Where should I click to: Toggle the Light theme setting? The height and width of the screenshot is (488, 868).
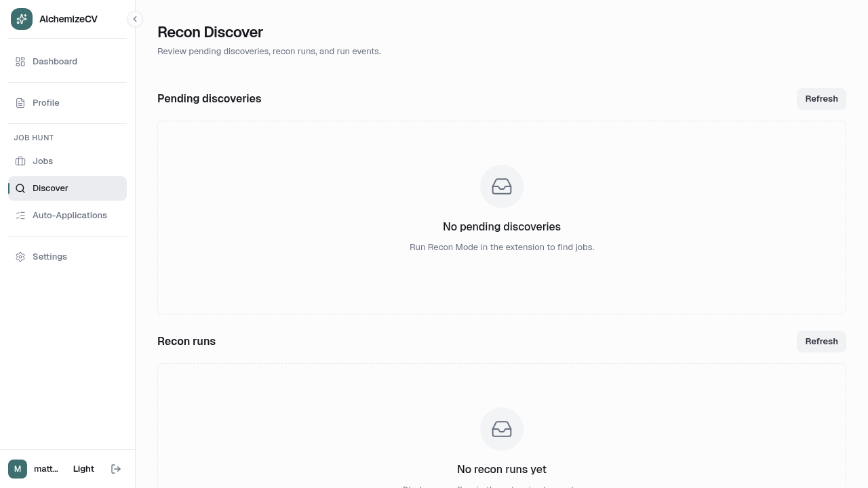pos(83,468)
